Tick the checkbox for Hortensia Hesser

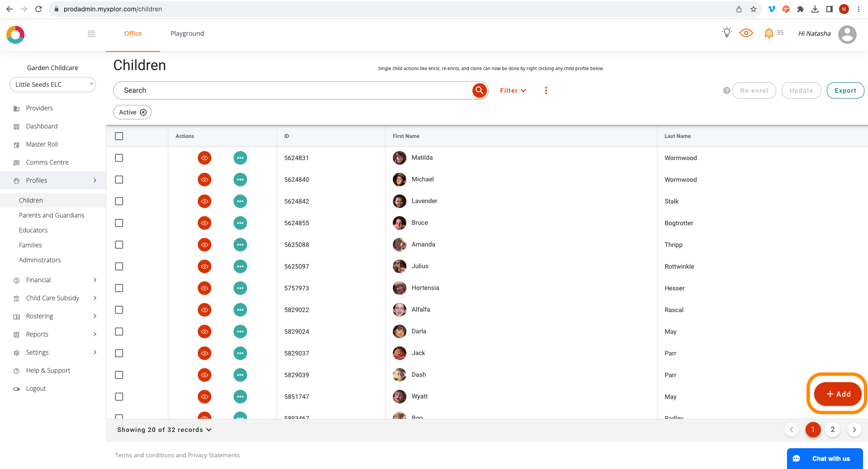point(119,288)
